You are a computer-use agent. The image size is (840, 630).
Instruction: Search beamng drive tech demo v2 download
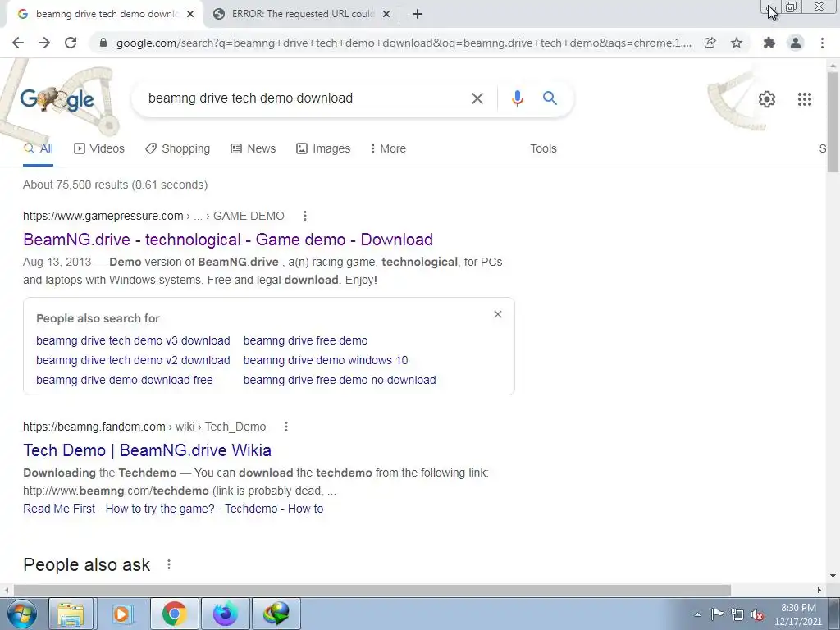(133, 361)
